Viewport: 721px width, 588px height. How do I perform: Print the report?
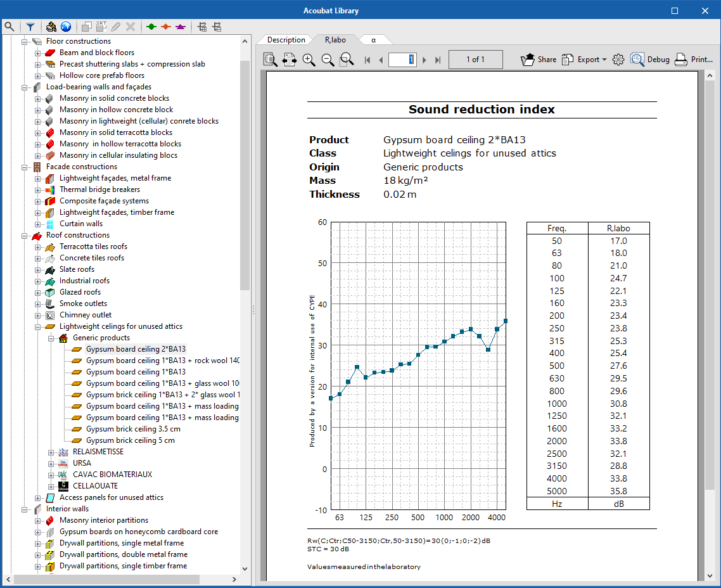pos(693,60)
